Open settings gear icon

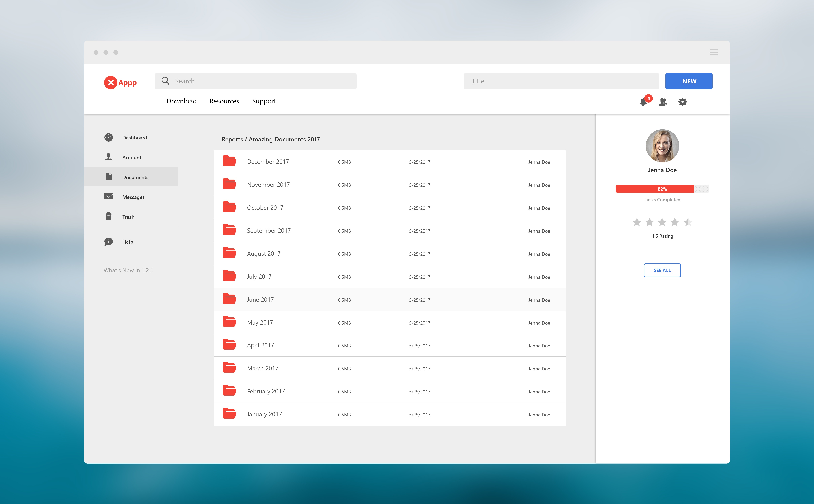click(682, 102)
